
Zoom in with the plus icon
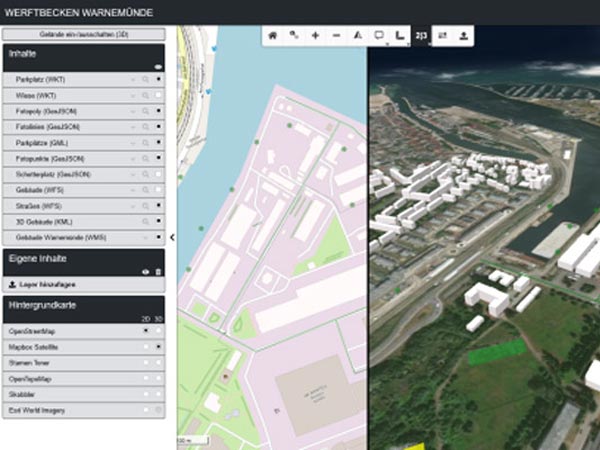(x=315, y=35)
